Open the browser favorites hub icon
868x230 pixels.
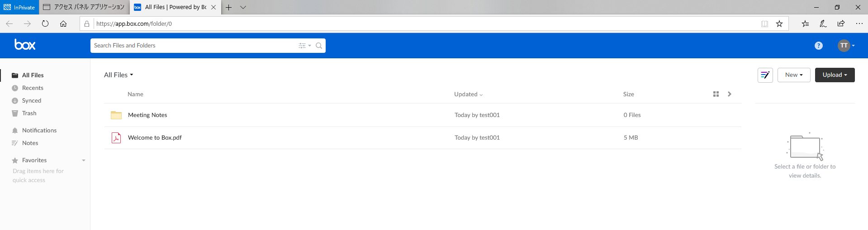click(805, 24)
